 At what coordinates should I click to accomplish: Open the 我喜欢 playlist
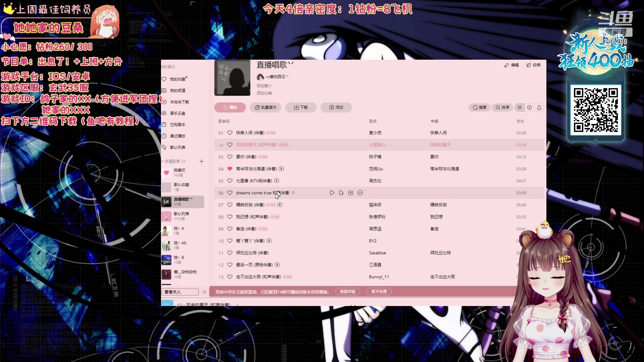click(x=183, y=173)
